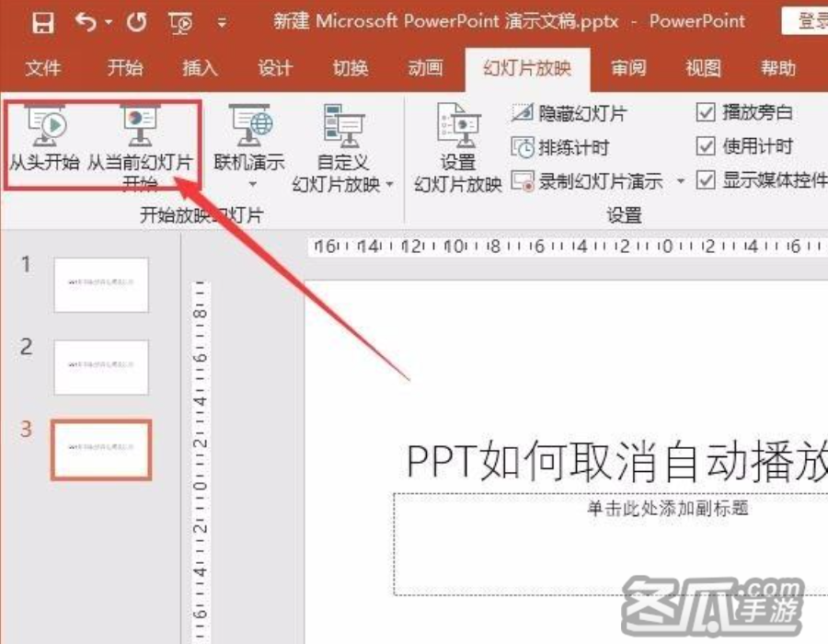
Task: Select slide 3 thumbnail
Action: (x=101, y=450)
